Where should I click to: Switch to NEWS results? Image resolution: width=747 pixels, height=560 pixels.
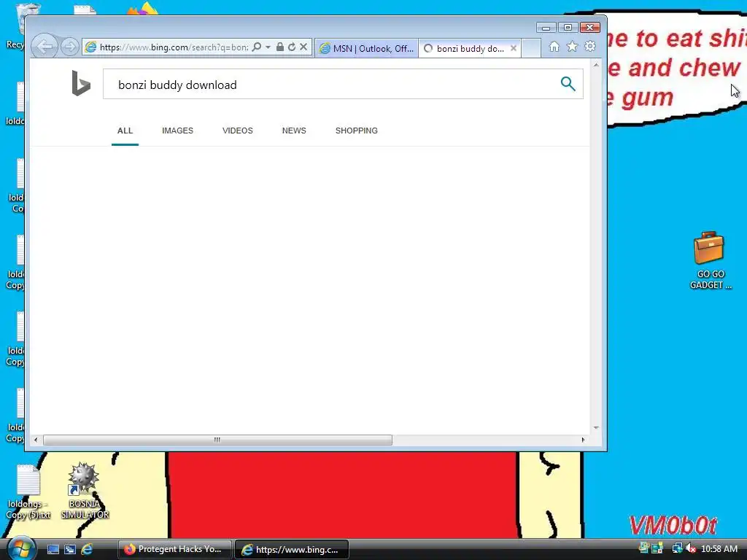coord(294,131)
